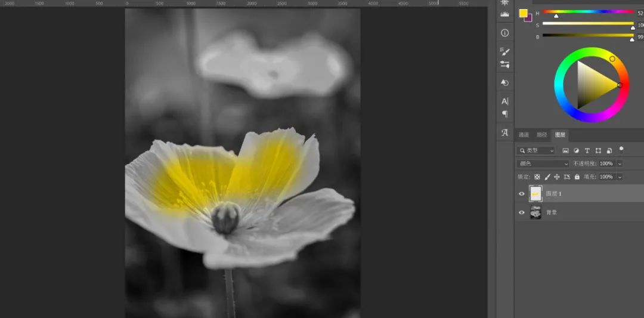Screen dimensions: 644x318
Task: Open the Brush Settings panel icon
Action: (x=505, y=51)
